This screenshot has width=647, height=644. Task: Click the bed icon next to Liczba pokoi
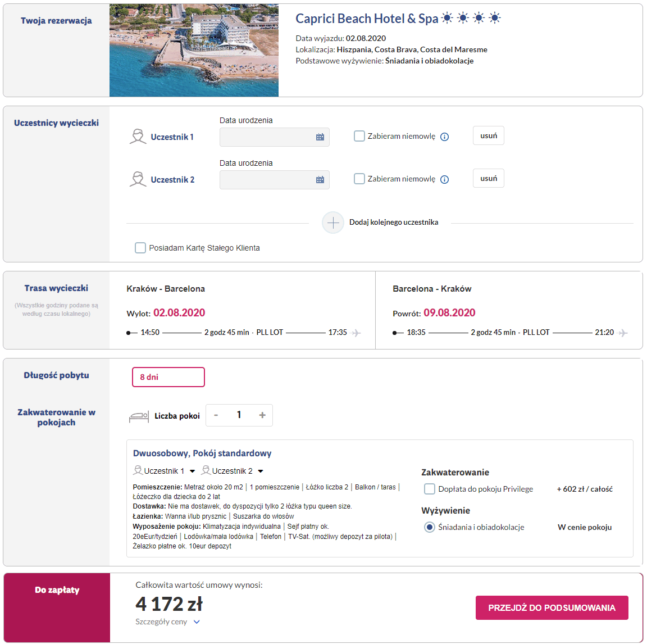pos(139,416)
